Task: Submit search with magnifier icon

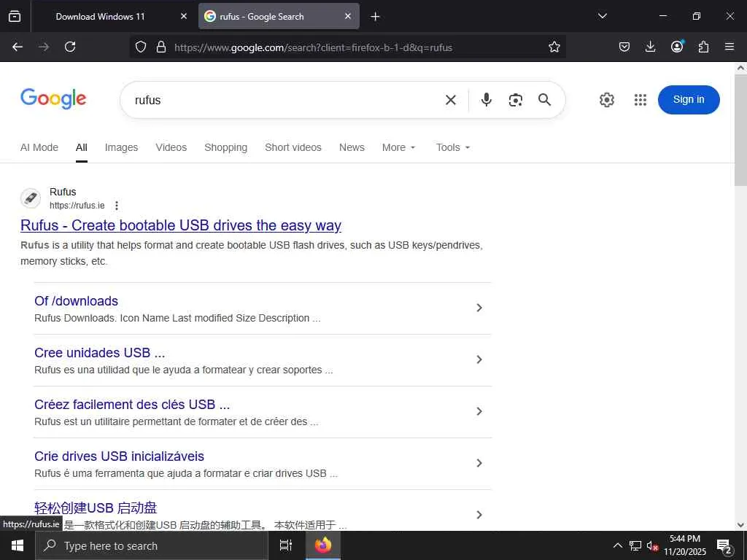Action: pyautogui.click(x=544, y=99)
